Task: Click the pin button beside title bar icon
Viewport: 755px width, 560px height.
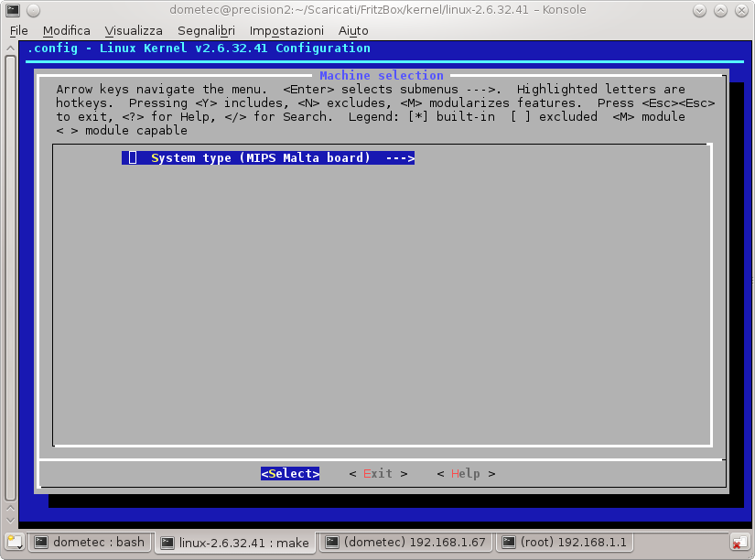Action: [32, 10]
